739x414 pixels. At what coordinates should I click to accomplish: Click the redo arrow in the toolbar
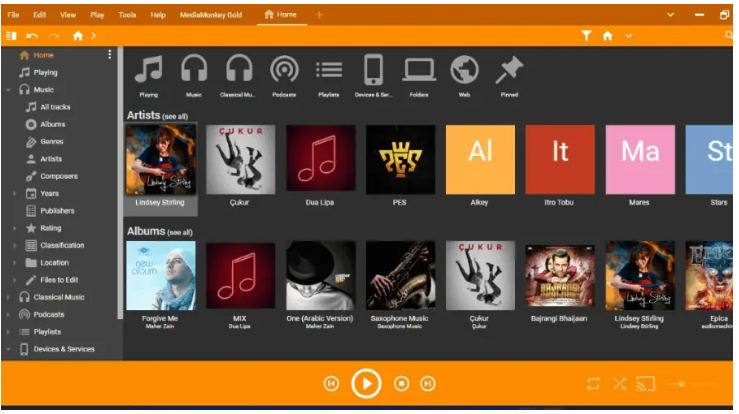point(53,36)
